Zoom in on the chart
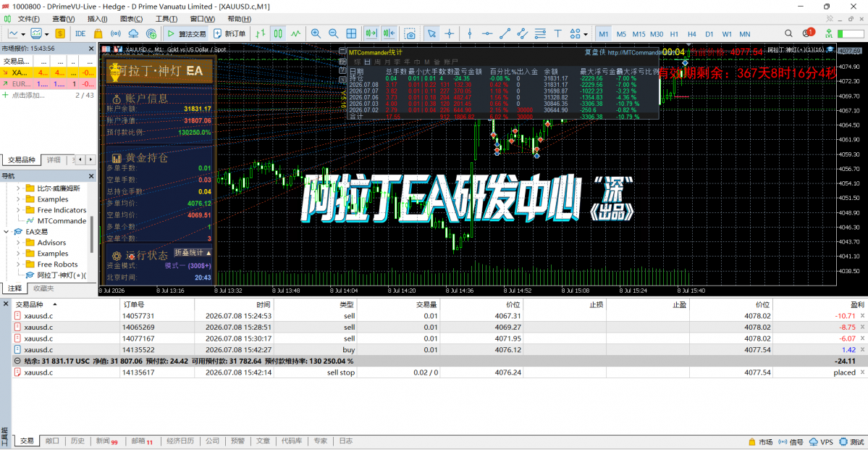868x450 pixels. point(316,33)
